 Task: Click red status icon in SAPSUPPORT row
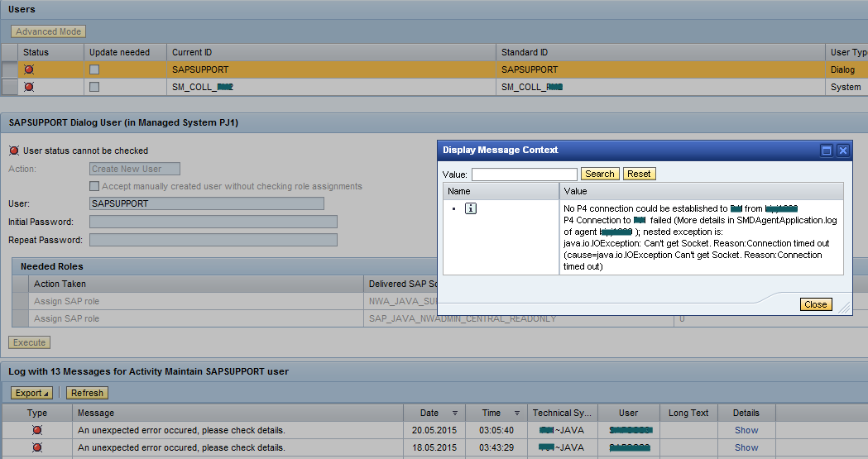coord(29,69)
